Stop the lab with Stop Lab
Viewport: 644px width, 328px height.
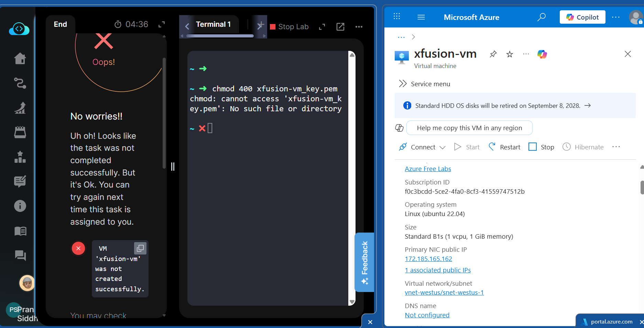tap(290, 27)
